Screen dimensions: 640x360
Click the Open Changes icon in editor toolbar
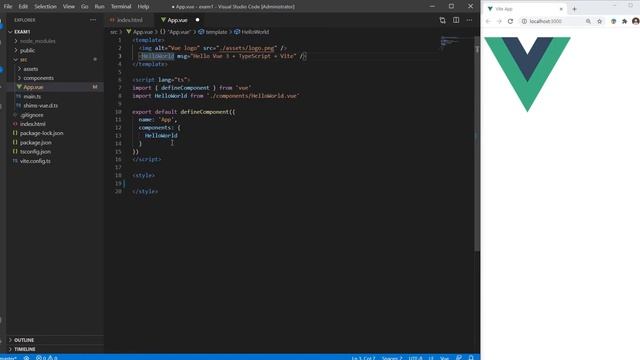(442, 20)
